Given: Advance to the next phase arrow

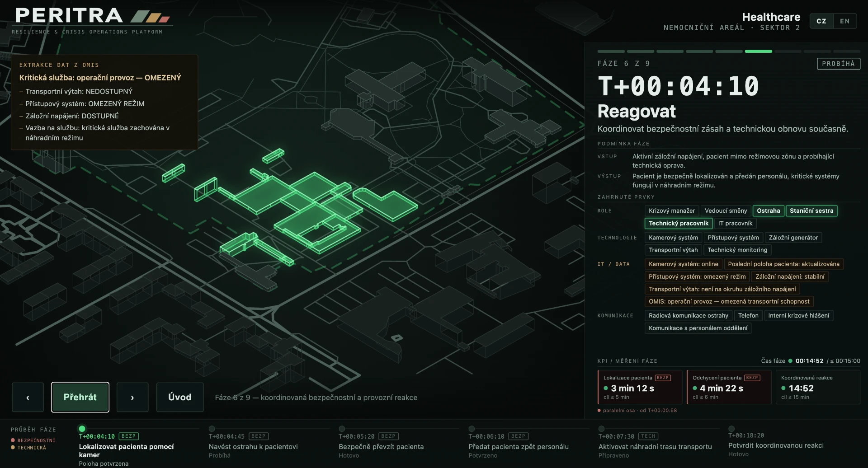Looking at the screenshot, I should click(x=132, y=397).
